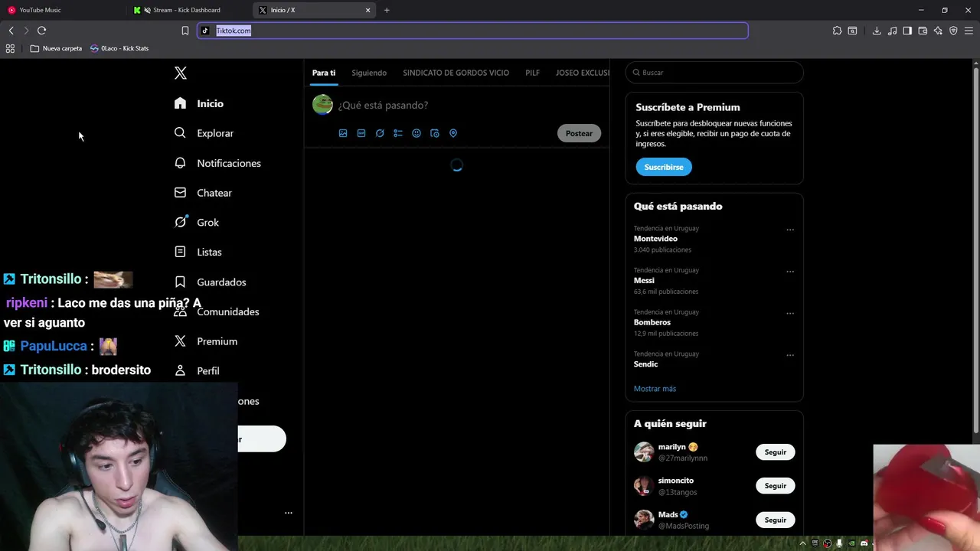Image resolution: width=980 pixels, height=551 pixels.
Task: Click the Grok icon
Action: tap(181, 222)
